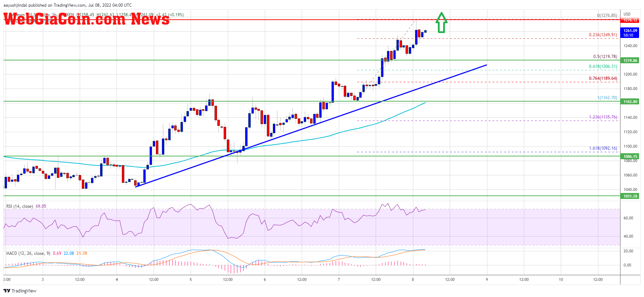Click the 1.618(1092.16) Fibonacci level label
This screenshot has width=644, height=297.
point(603,148)
